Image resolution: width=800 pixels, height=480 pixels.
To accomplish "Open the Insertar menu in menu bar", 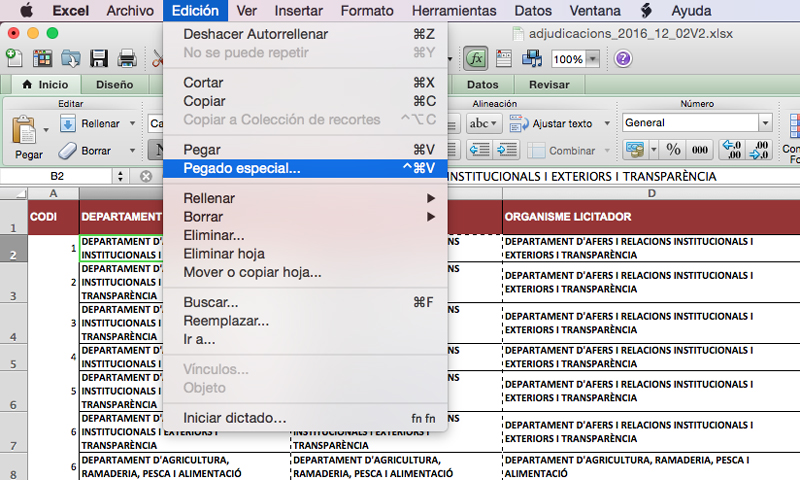I will (298, 10).
